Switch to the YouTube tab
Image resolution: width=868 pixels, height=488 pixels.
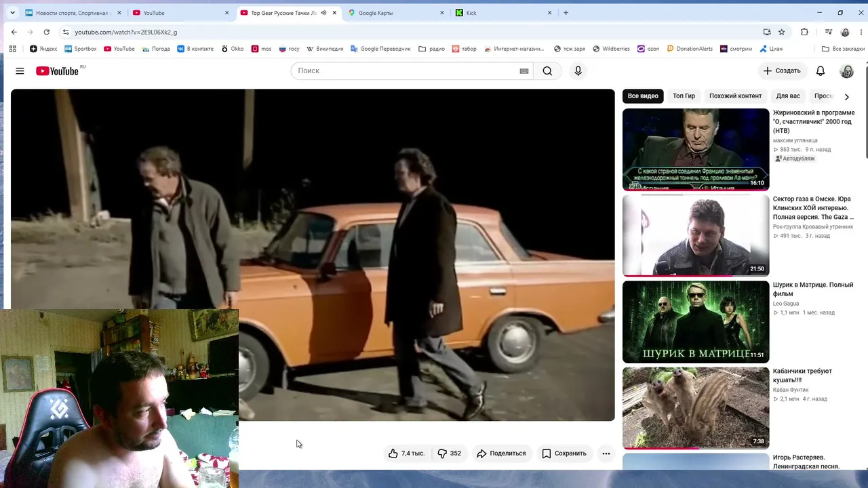[181, 13]
